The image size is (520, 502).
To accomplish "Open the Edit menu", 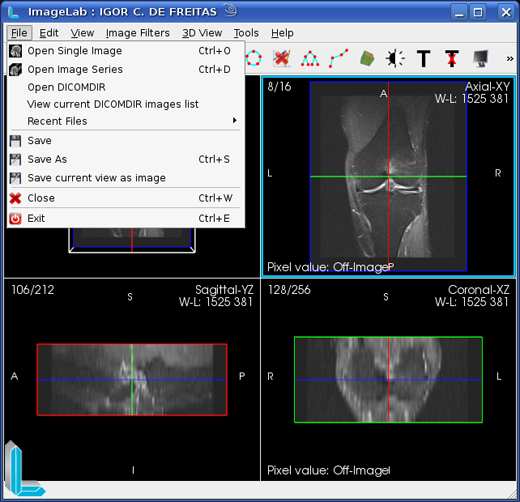I will point(49,33).
